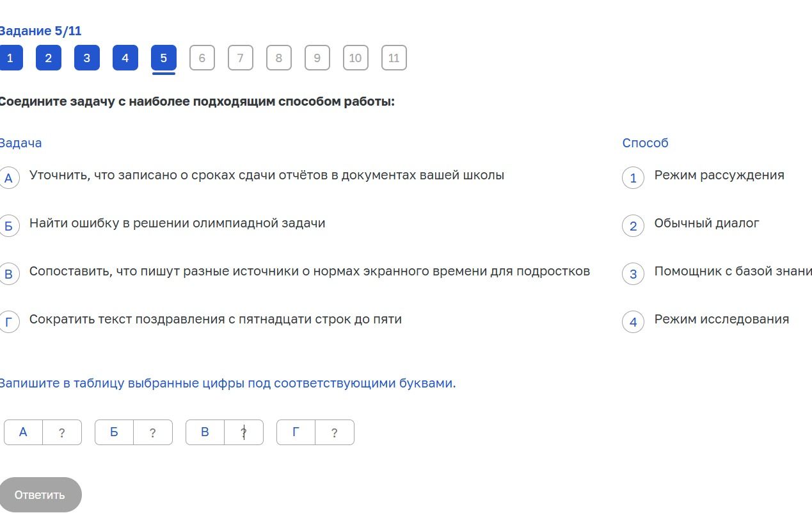Select method circle 4
The image size is (812, 513).
tap(633, 322)
